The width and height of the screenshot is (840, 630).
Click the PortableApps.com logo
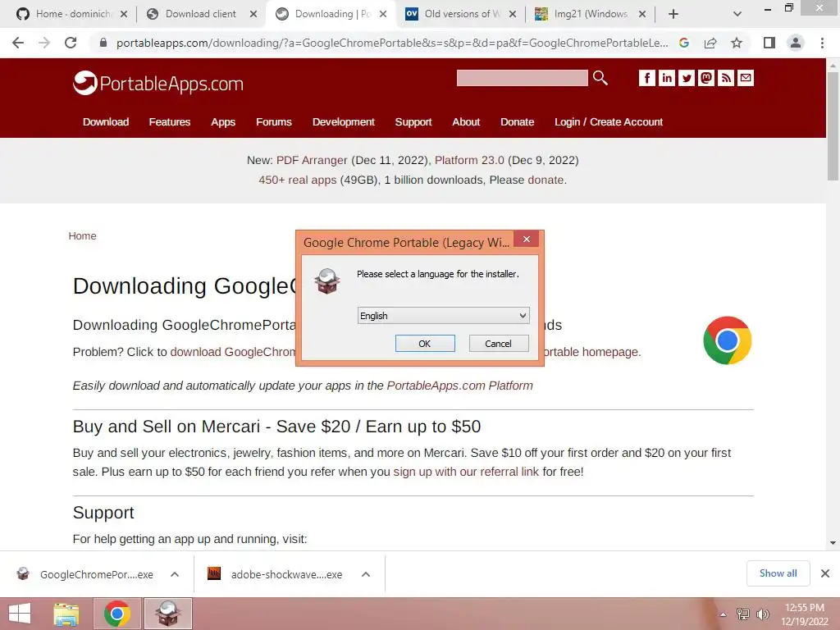(x=158, y=83)
